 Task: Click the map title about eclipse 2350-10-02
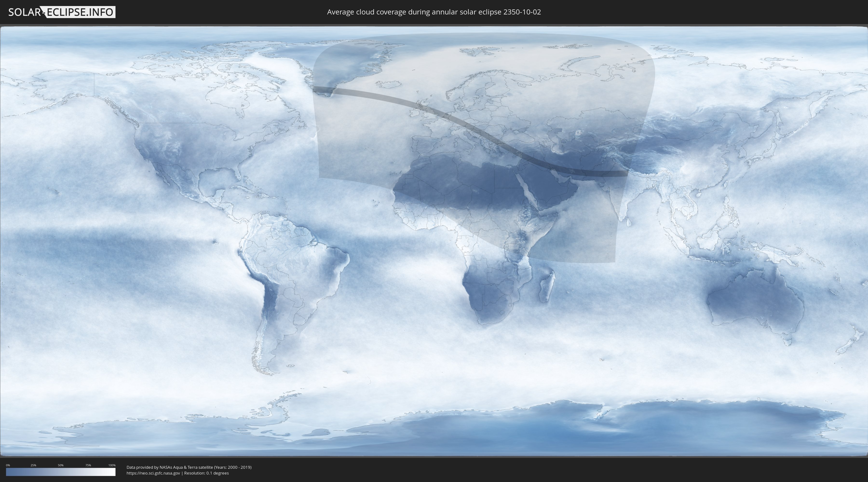pos(434,12)
